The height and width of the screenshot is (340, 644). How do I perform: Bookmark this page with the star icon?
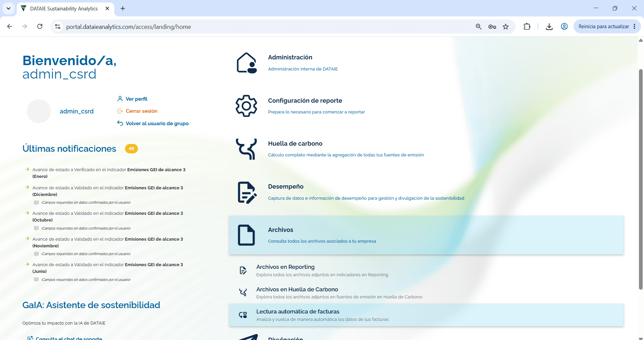coord(505,27)
